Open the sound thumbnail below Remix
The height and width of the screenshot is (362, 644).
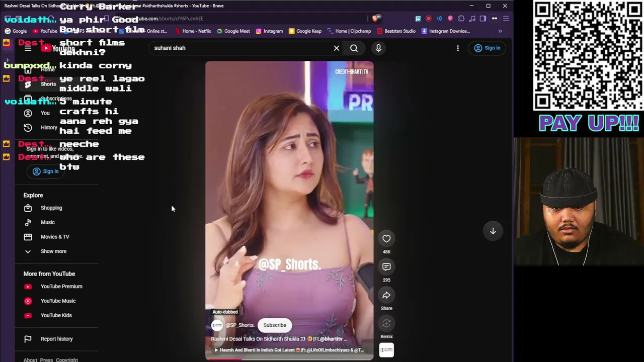coord(386,350)
